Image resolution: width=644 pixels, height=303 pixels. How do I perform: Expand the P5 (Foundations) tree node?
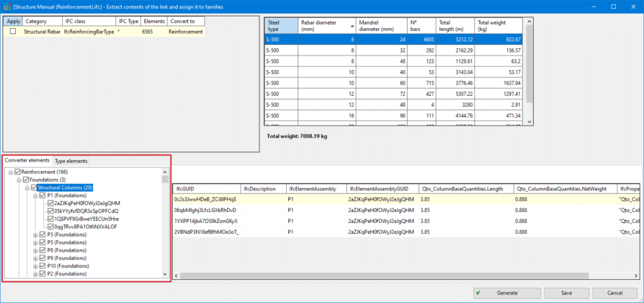coord(35,242)
